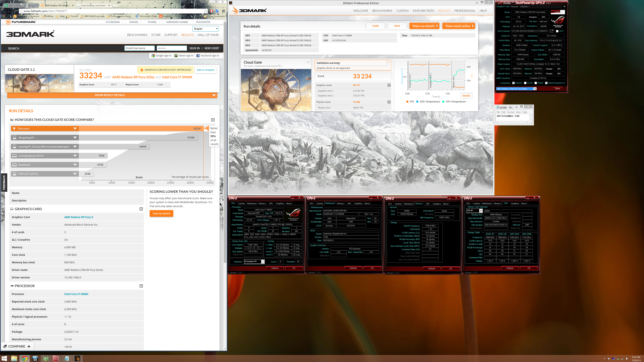The width and height of the screenshot is (644, 362).
Task: Open Benchmarks tab in 3DMark app
Action: click(x=382, y=11)
